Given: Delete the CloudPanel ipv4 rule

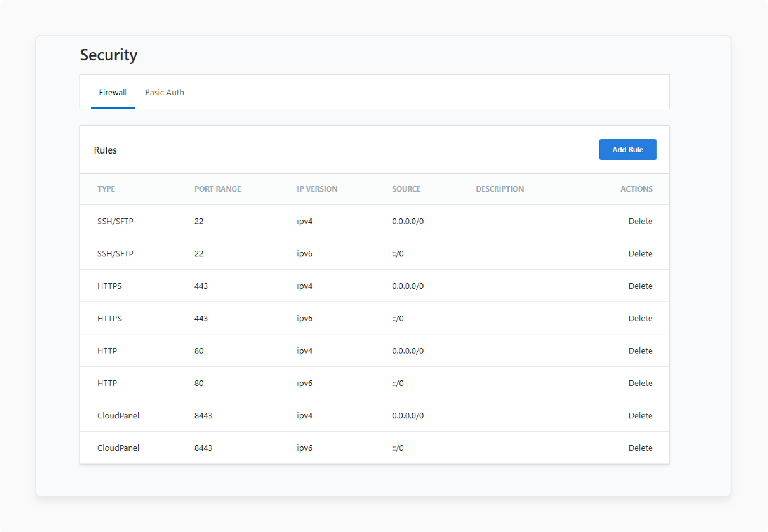Looking at the screenshot, I should (640, 415).
